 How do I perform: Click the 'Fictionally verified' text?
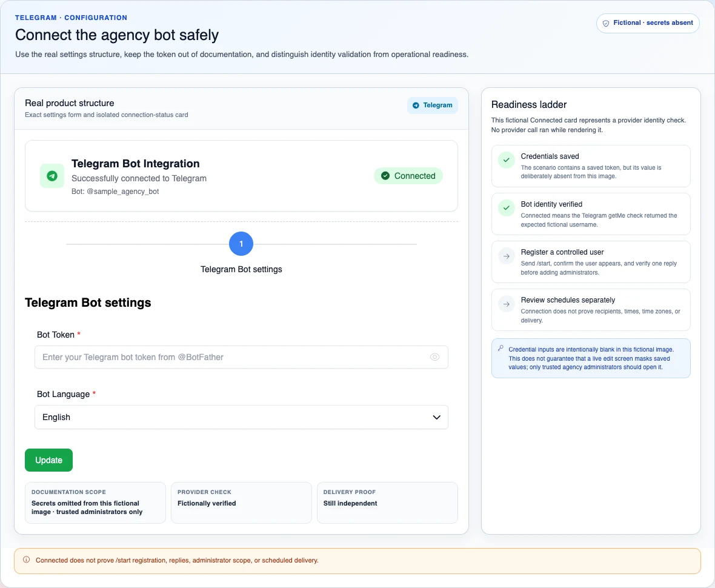[207, 503]
